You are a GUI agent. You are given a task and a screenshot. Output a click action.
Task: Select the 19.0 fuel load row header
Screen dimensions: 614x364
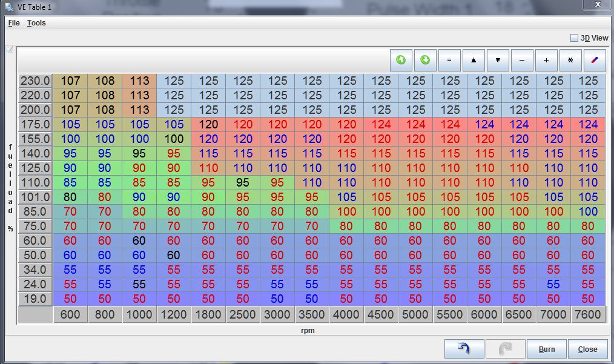click(x=35, y=299)
